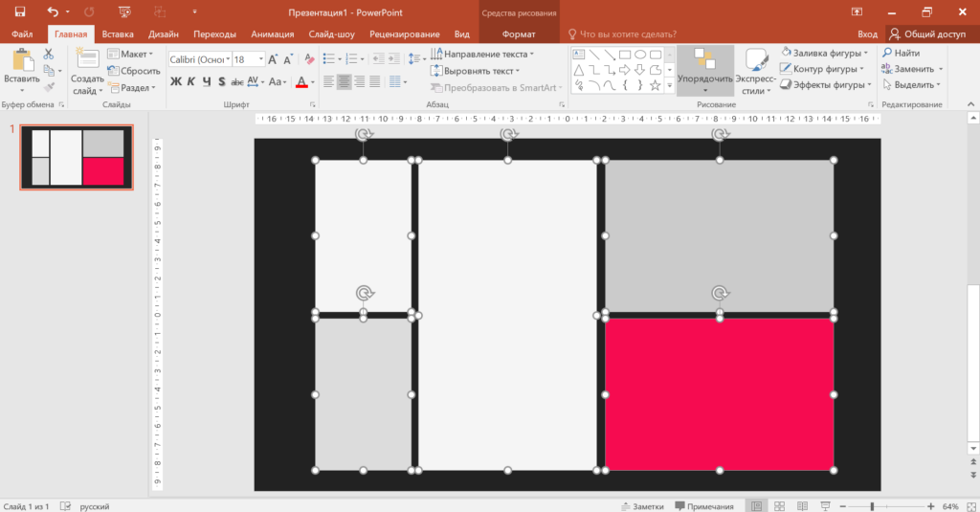Viewport: 980px width, 512px height.
Task: Increase list indent level
Action: coord(393,58)
